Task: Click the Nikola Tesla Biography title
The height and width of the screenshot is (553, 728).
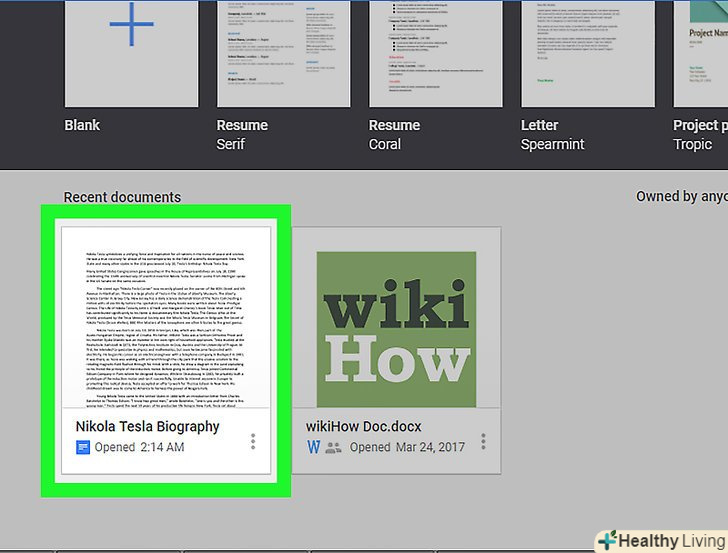Action: click(147, 426)
